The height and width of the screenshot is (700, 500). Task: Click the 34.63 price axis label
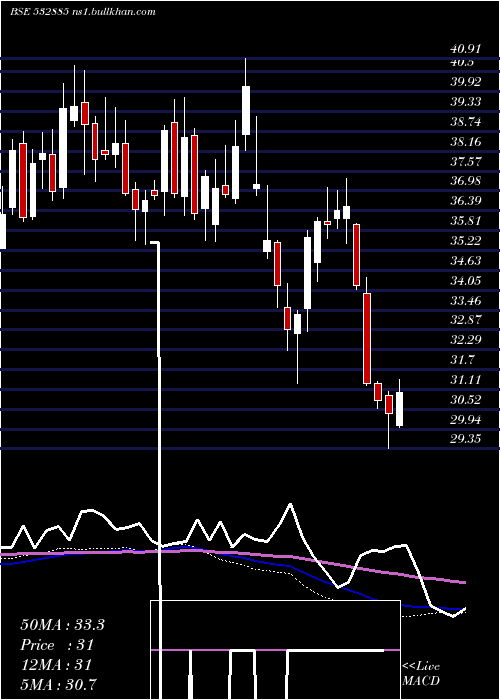pyautogui.click(x=466, y=261)
